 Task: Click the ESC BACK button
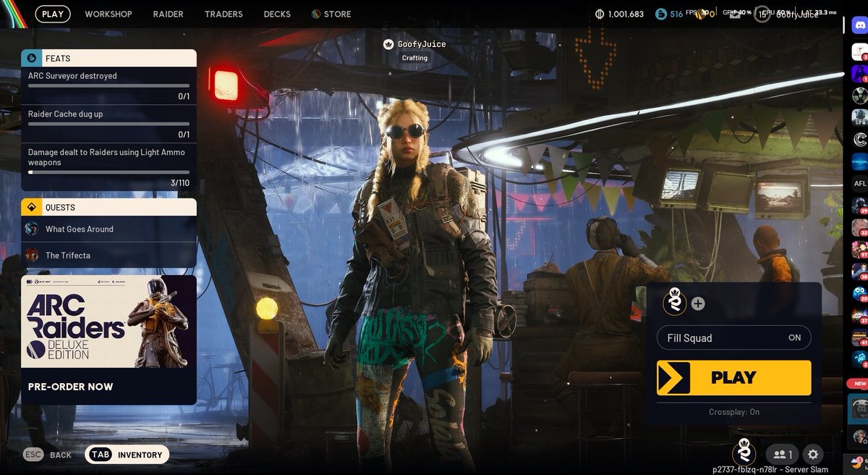coord(48,455)
